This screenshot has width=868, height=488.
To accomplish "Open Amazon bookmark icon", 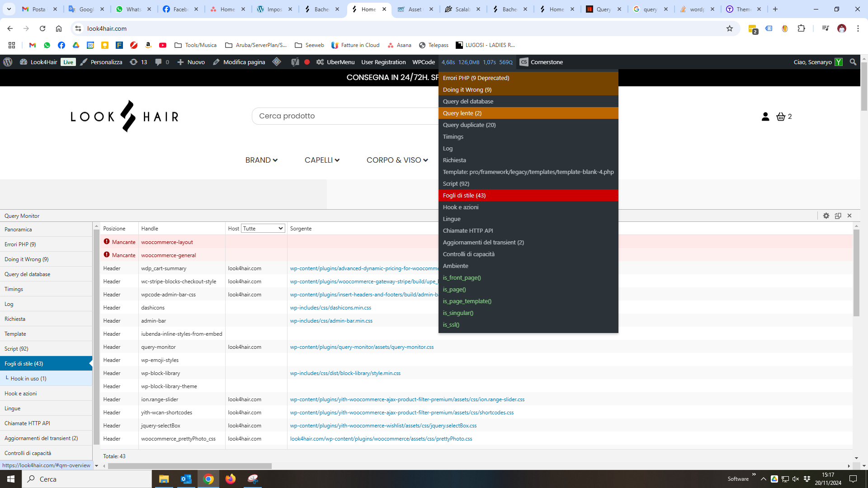I will point(148,45).
